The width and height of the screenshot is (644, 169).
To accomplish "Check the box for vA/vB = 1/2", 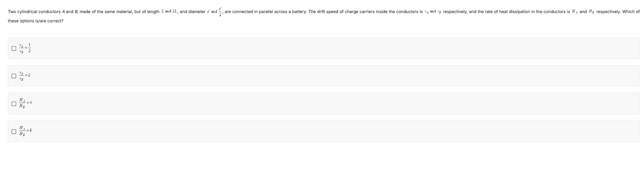I will (14, 48).
